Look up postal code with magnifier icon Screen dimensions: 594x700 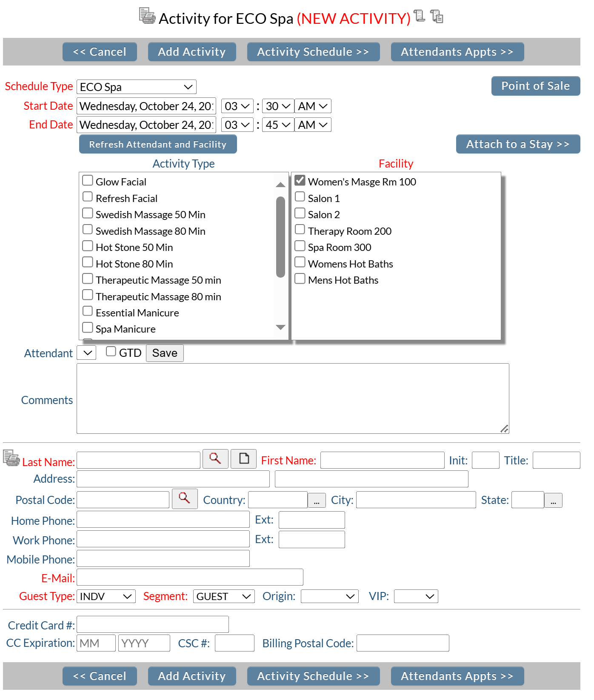click(x=185, y=498)
